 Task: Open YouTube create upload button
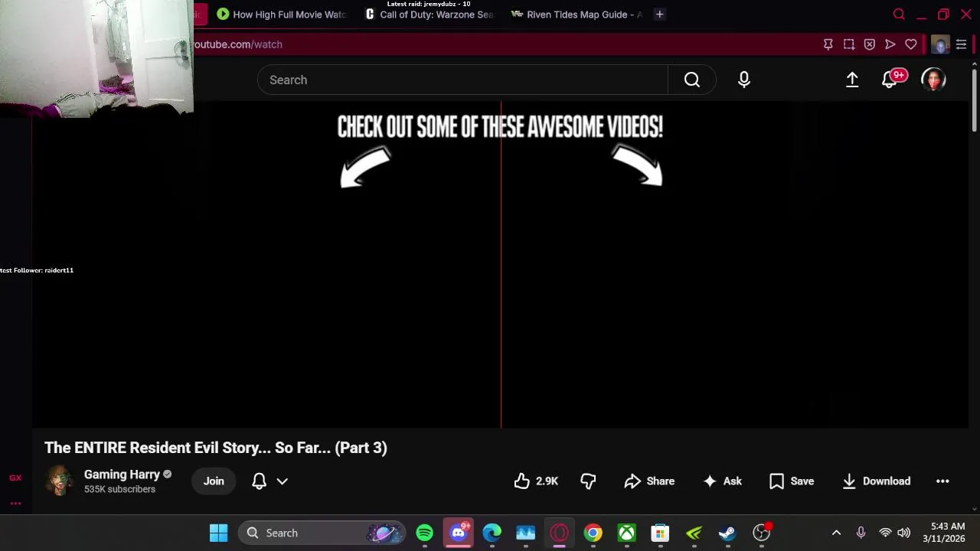(852, 80)
